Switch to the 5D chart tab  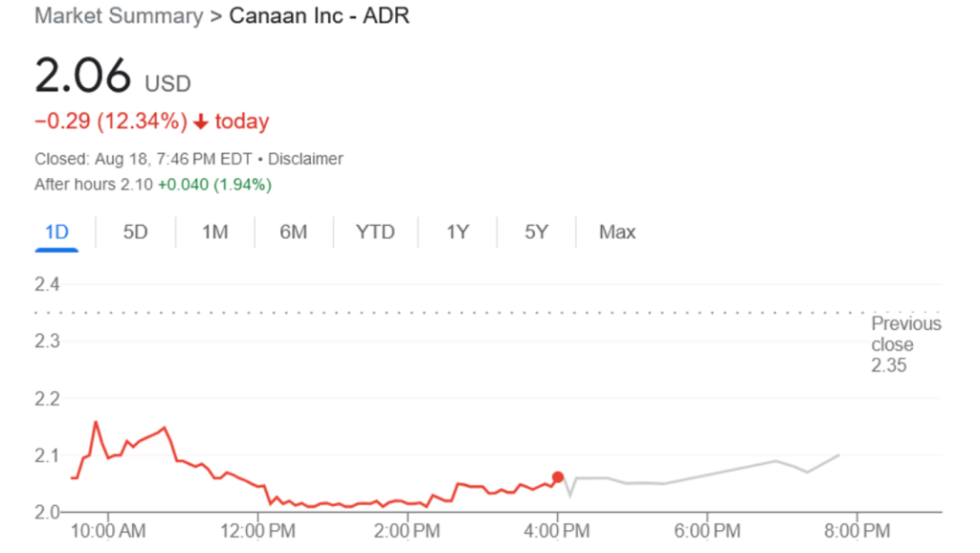click(x=136, y=232)
